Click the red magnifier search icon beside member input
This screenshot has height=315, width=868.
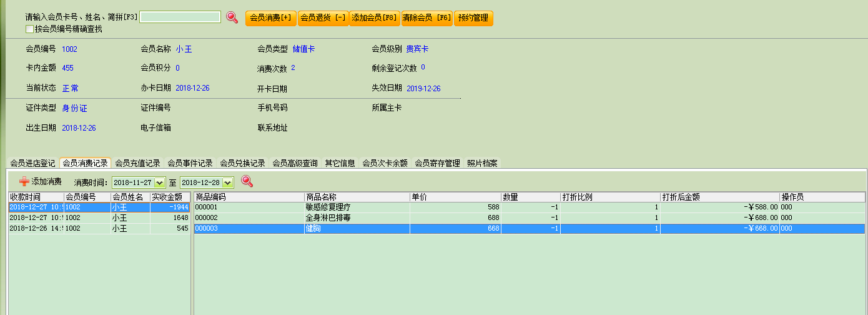click(232, 17)
